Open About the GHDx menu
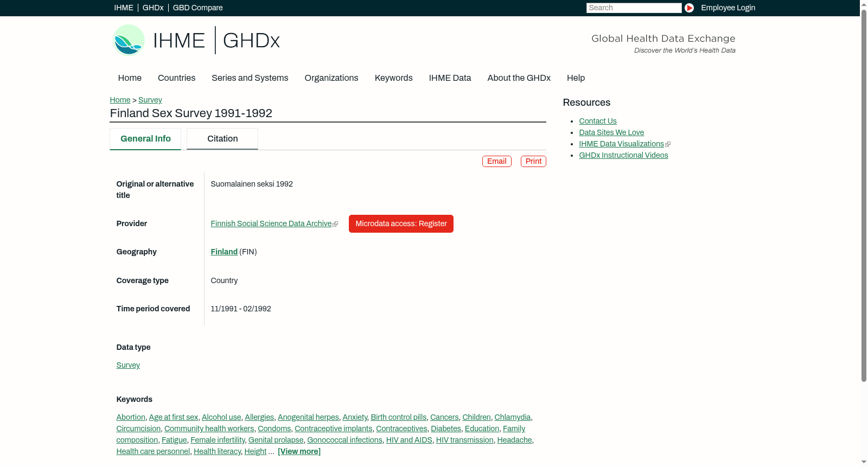The height and width of the screenshot is (467, 868). [519, 78]
